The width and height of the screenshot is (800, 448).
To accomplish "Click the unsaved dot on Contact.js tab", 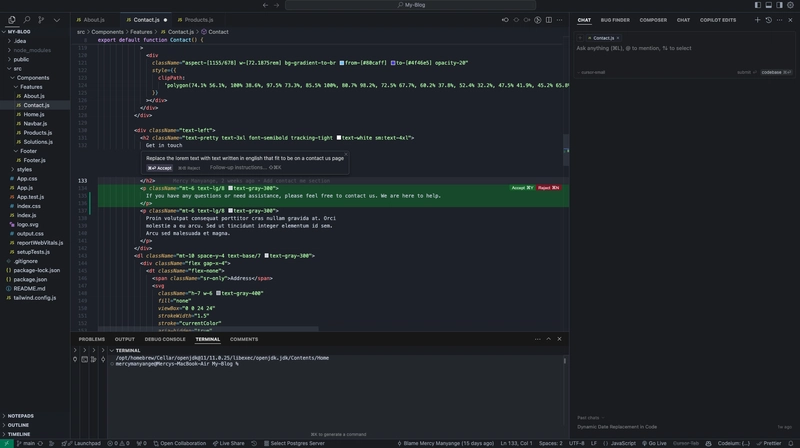I will pyautogui.click(x=165, y=20).
